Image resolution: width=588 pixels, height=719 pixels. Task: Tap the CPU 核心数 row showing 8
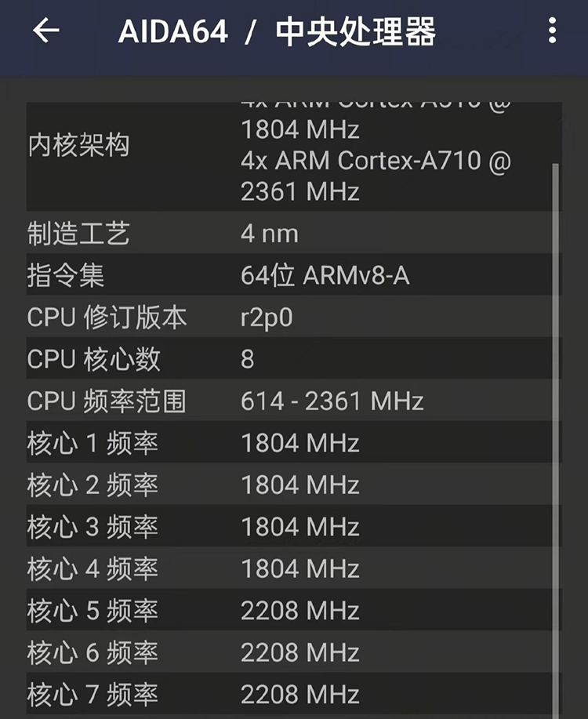157,359
